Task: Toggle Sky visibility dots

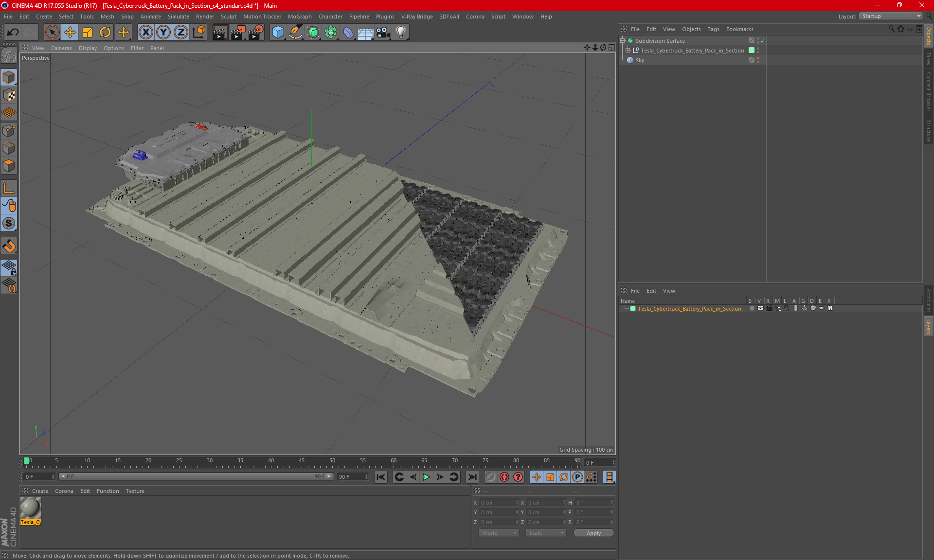Action: click(758, 60)
